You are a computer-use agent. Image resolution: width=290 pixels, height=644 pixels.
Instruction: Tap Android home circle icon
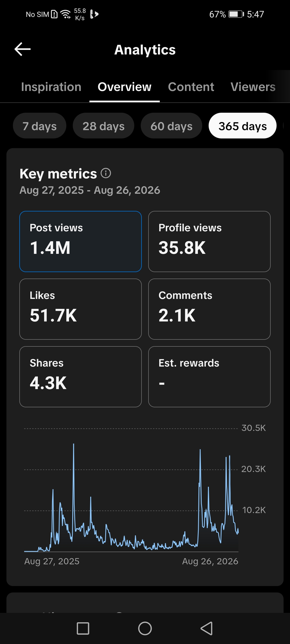[145, 628]
